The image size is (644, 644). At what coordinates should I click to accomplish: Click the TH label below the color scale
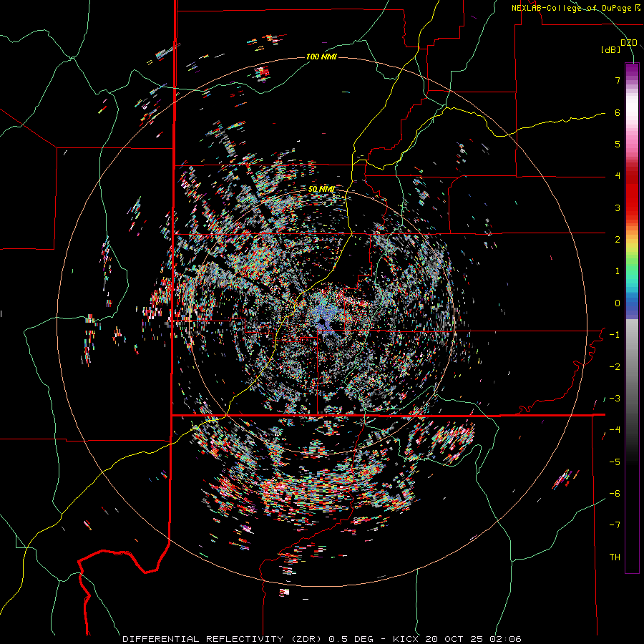(x=615, y=557)
